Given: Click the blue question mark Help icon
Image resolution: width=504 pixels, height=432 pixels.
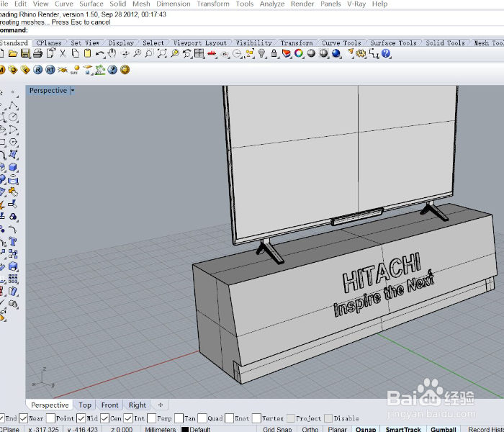Looking at the screenshot, I should pos(386,53).
